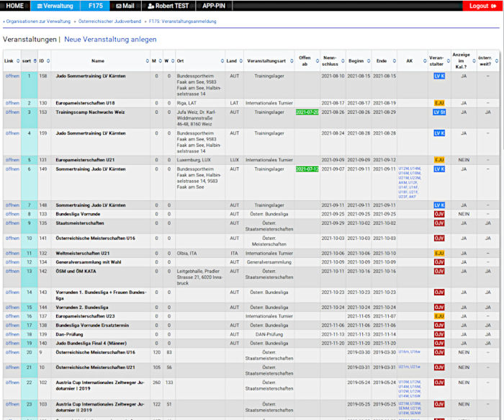Viewport: 504px width, 420px height.
Task: Follow F175: Veranstaltungsanmeldung breadcrumb link
Action: [182, 21]
